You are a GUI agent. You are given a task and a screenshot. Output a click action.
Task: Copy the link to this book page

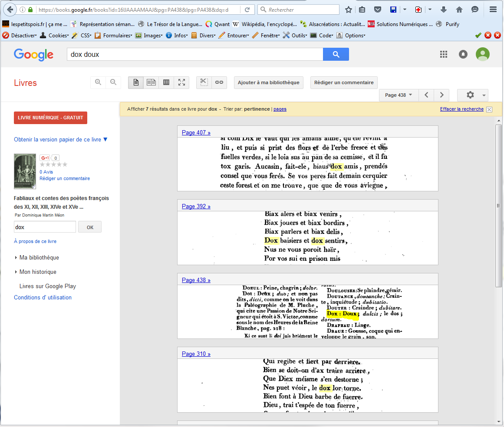219,82
